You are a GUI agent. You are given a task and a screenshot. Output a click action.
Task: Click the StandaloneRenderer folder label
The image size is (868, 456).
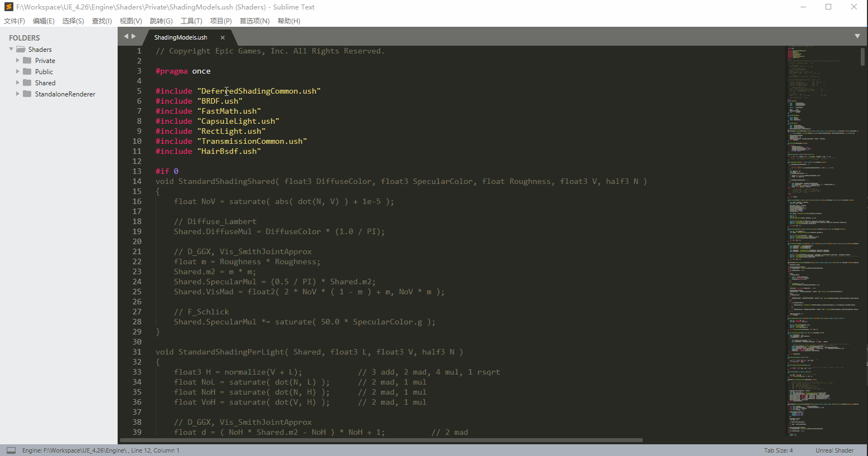[x=65, y=94]
